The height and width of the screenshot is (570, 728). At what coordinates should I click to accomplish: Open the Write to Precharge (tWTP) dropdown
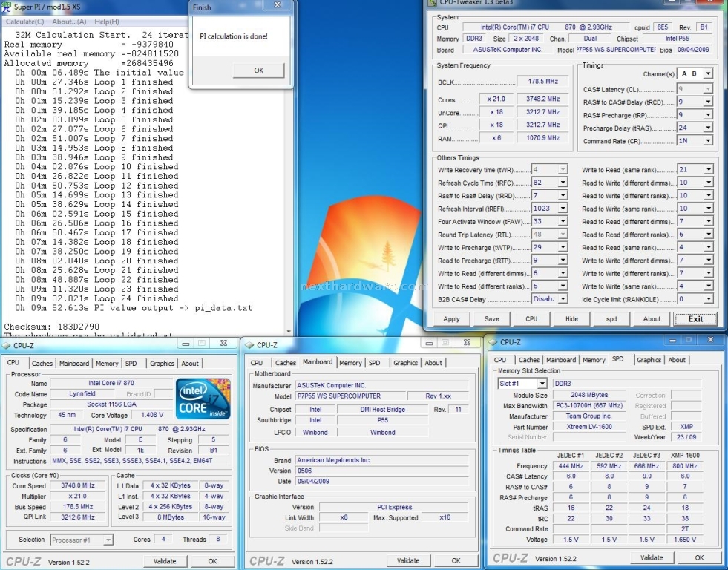pos(563,247)
